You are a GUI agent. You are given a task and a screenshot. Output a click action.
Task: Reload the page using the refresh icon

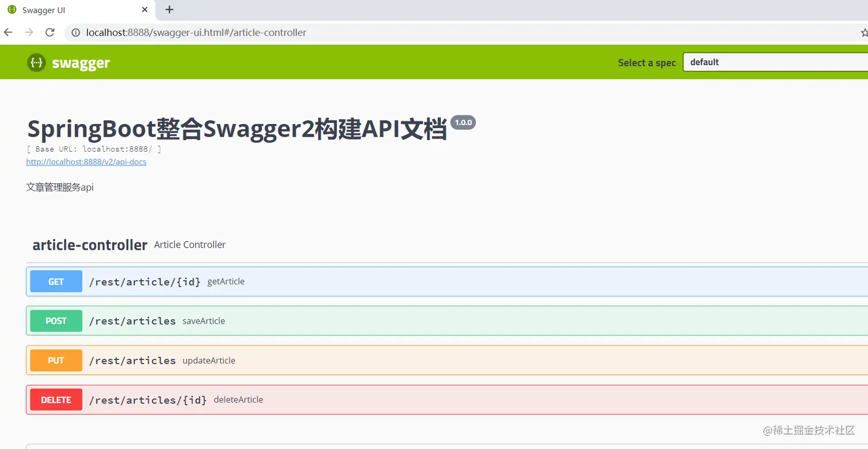(49, 32)
